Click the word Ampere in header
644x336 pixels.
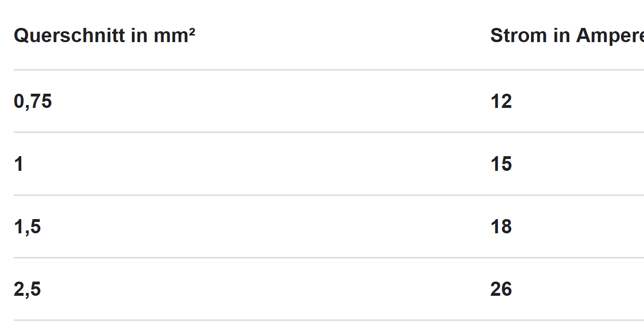click(610, 36)
